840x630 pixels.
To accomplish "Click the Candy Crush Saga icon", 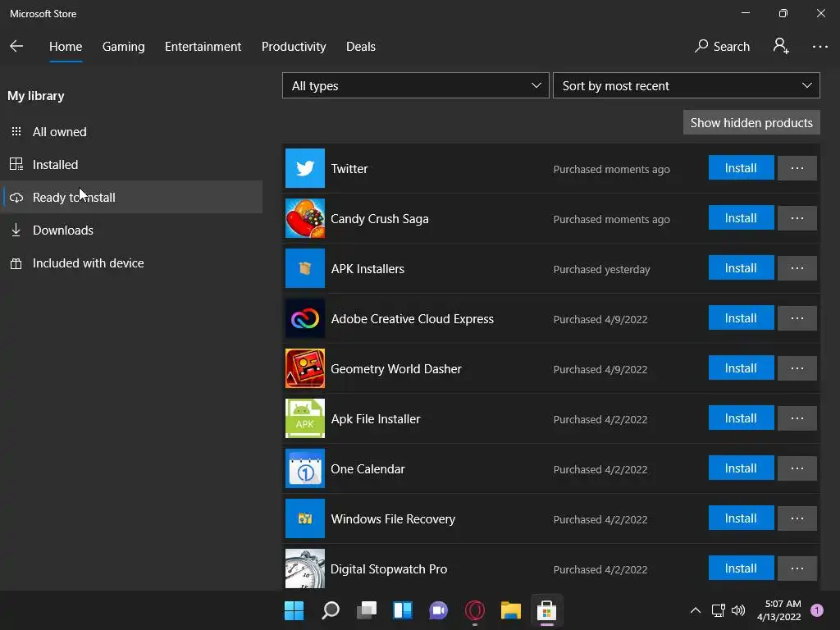I will pyautogui.click(x=305, y=218).
